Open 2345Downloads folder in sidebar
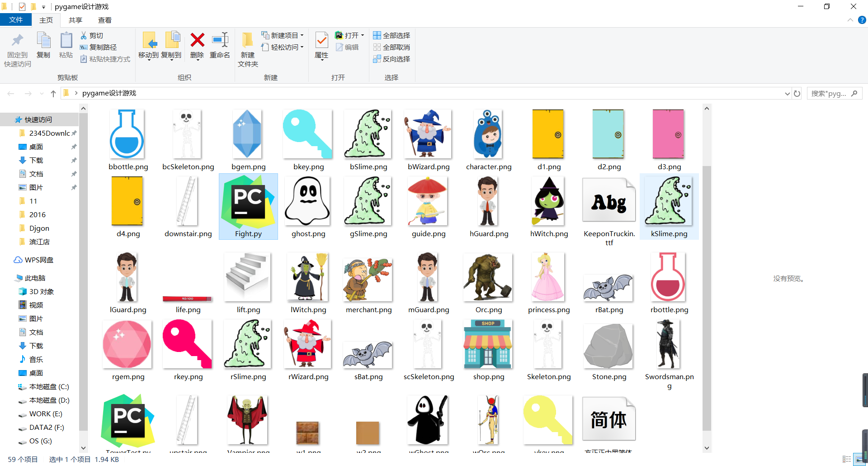Viewport: 868px width, 466px height. 49,133
